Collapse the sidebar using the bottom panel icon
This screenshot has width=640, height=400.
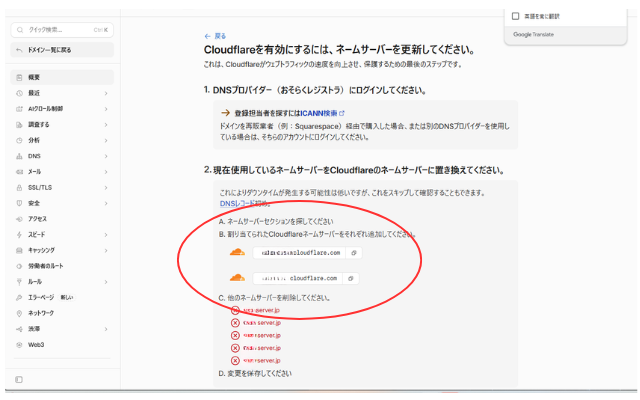[19, 380]
